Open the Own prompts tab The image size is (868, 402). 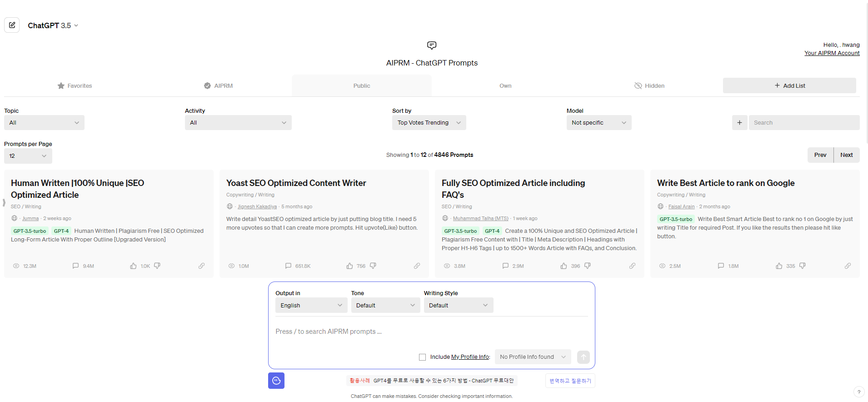(505, 85)
